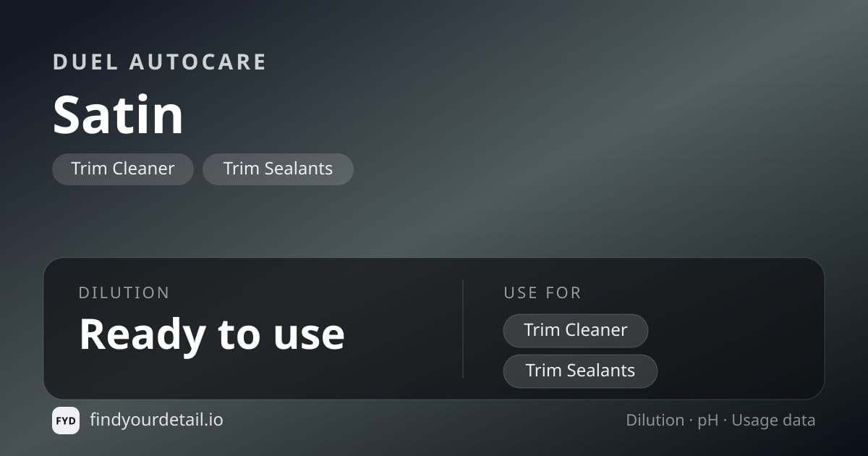Click the word FOR in the USE FOR heading
The height and width of the screenshot is (456, 868).
click(566, 293)
